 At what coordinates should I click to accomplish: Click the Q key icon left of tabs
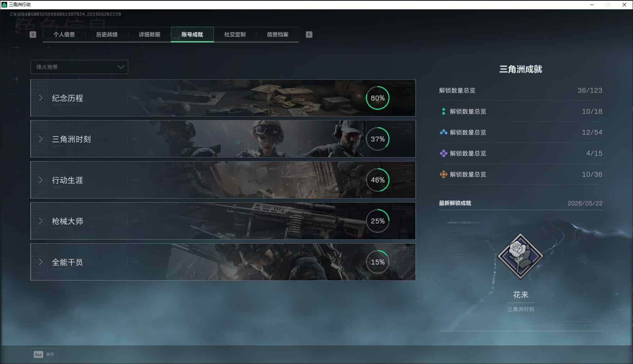tap(33, 35)
